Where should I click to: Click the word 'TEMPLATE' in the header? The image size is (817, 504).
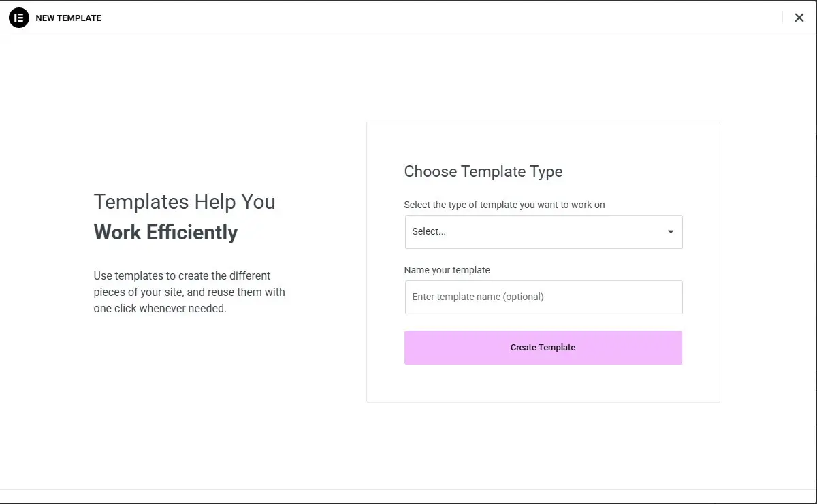79,18
